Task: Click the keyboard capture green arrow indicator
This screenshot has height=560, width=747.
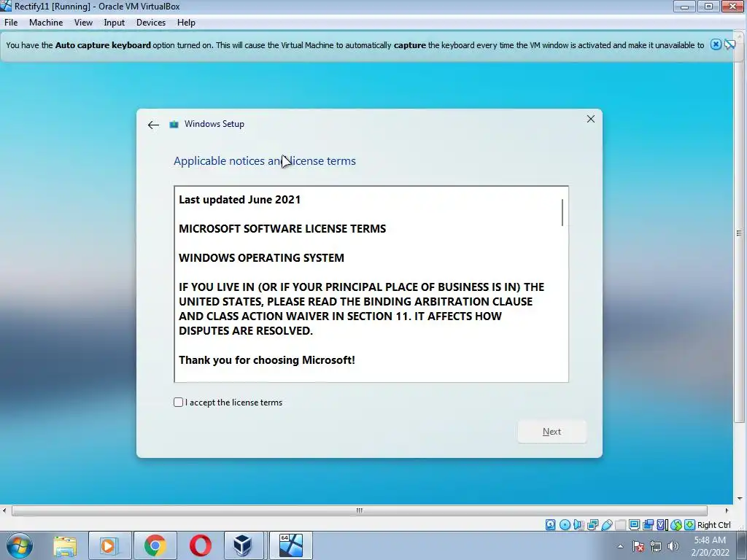Action: pos(689,525)
